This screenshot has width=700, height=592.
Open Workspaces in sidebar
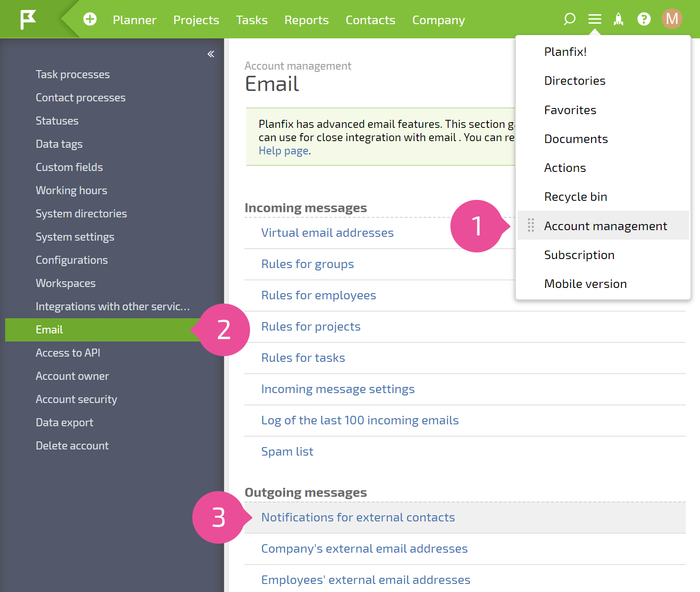65,283
